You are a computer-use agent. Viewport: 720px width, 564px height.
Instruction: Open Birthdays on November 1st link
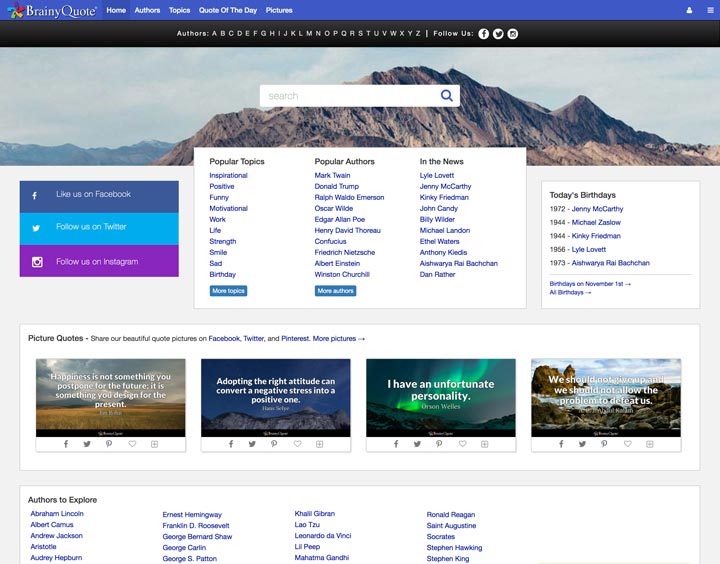[x=590, y=284]
